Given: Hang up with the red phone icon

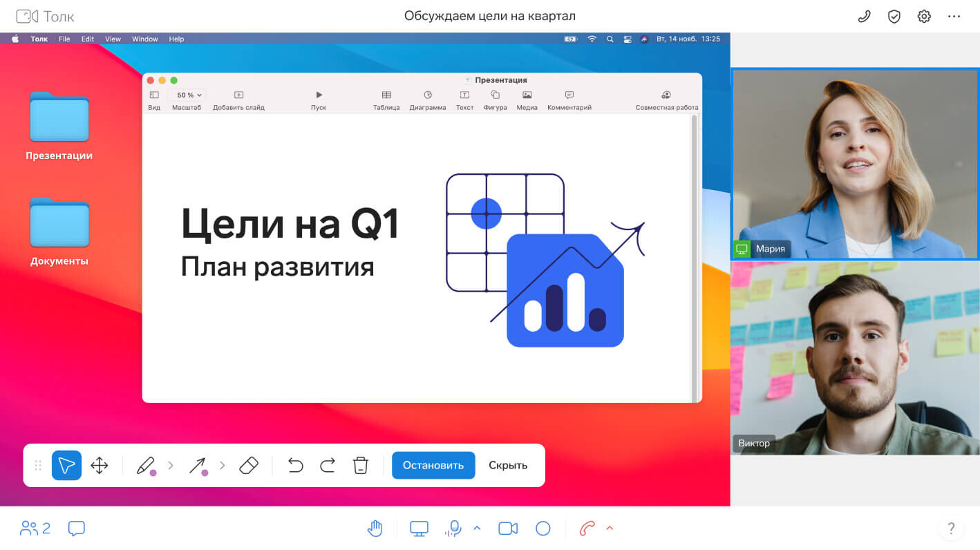Looking at the screenshot, I should (x=587, y=529).
